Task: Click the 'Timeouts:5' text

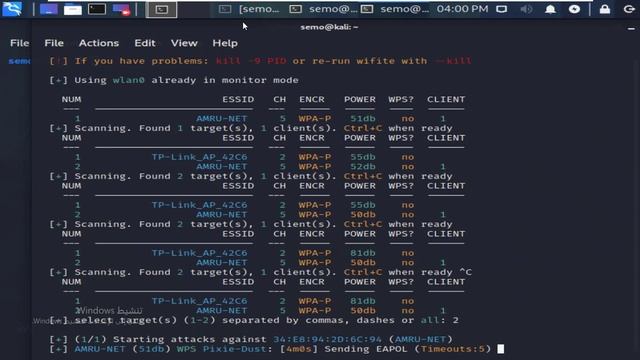Action: pyautogui.click(x=453, y=349)
